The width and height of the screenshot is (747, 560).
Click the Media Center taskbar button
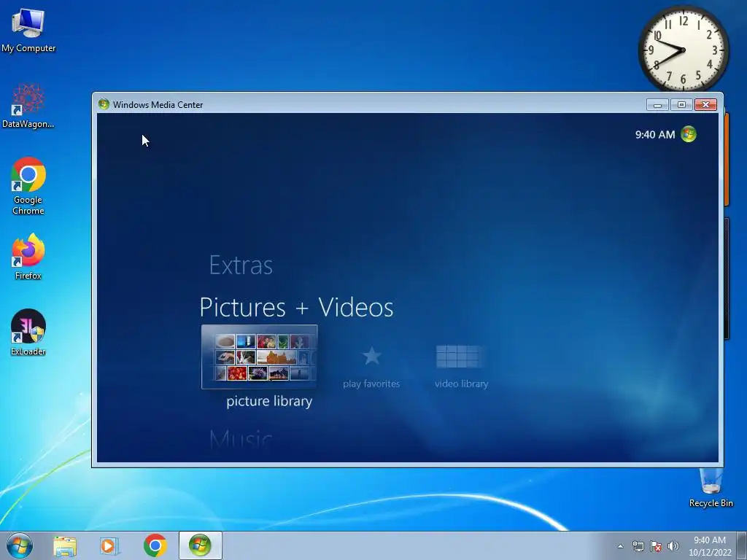(x=200, y=545)
